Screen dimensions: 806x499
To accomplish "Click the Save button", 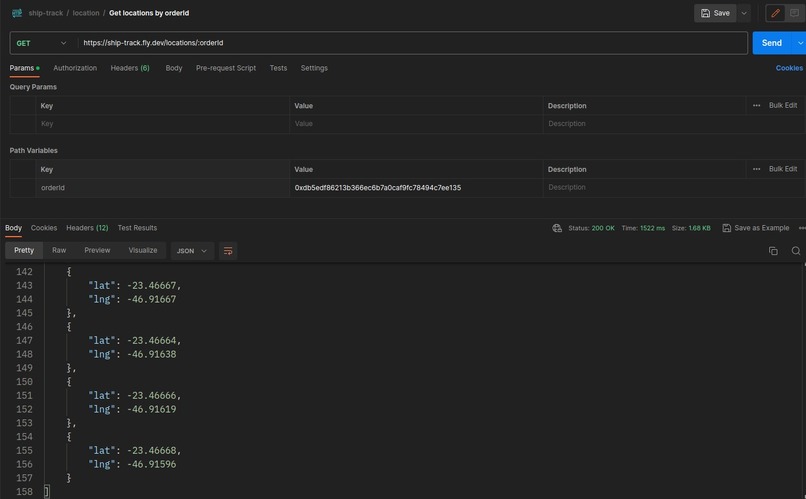I will pos(715,13).
